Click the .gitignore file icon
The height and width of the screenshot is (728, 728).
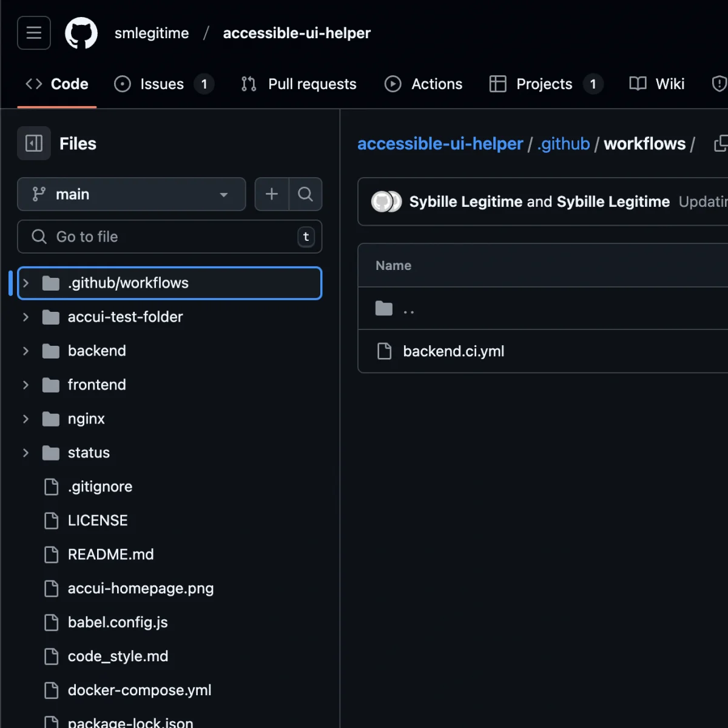coord(52,487)
